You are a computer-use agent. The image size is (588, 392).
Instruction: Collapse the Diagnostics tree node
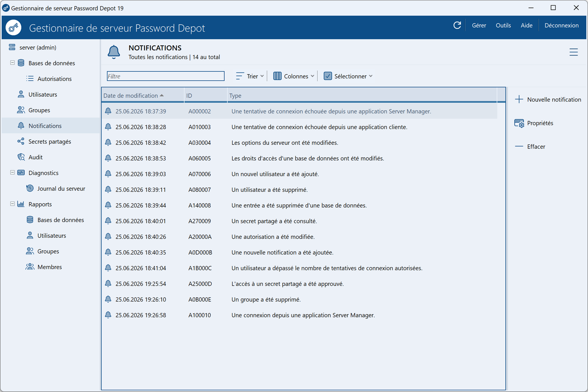pyautogui.click(x=13, y=172)
